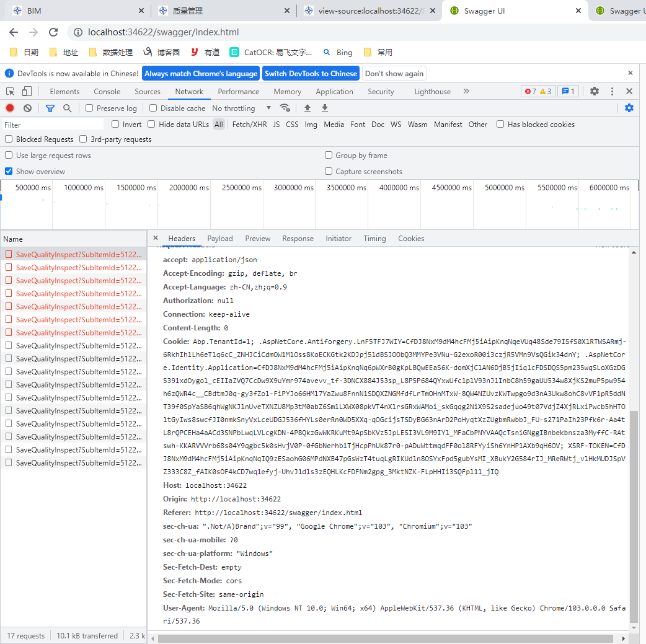Check Blocked Requests checkbox

pyautogui.click(x=9, y=139)
